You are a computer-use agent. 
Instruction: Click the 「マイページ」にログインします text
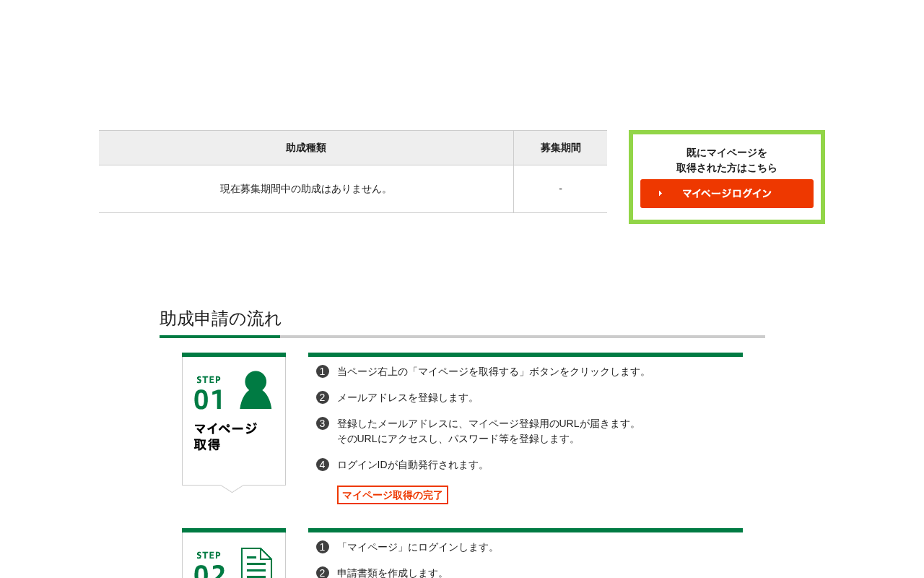tap(417, 547)
